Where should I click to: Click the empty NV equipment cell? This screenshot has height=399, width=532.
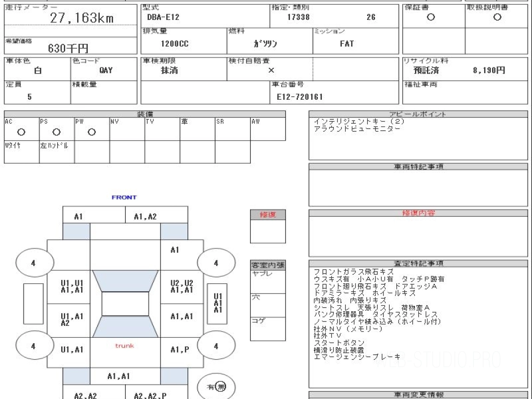coord(127,129)
